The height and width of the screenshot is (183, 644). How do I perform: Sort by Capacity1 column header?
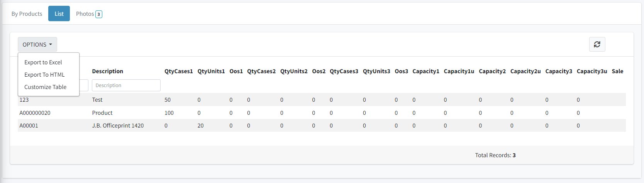[x=425, y=71]
